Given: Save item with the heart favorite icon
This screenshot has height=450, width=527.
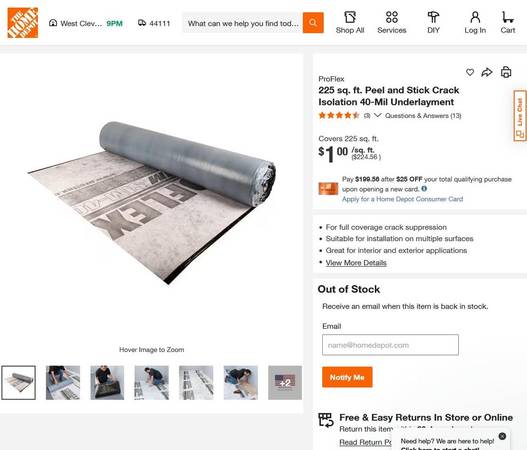Looking at the screenshot, I should [470, 72].
